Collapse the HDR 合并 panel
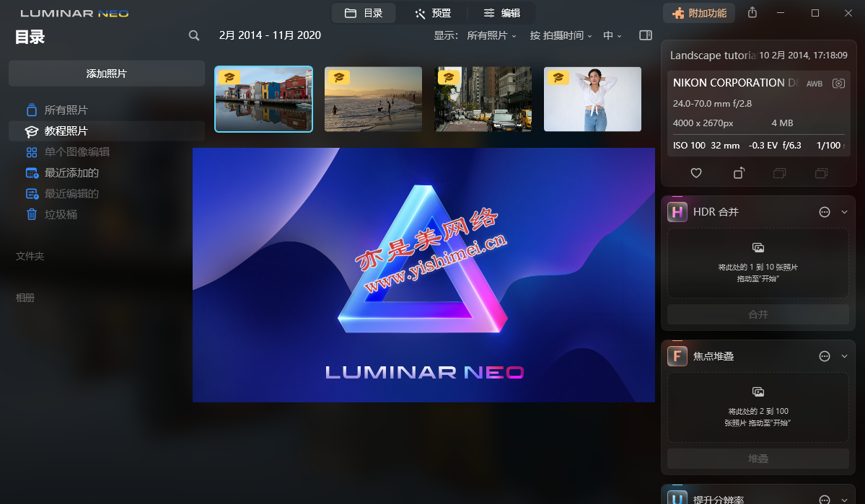865x504 pixels. [x=845, y=212]
